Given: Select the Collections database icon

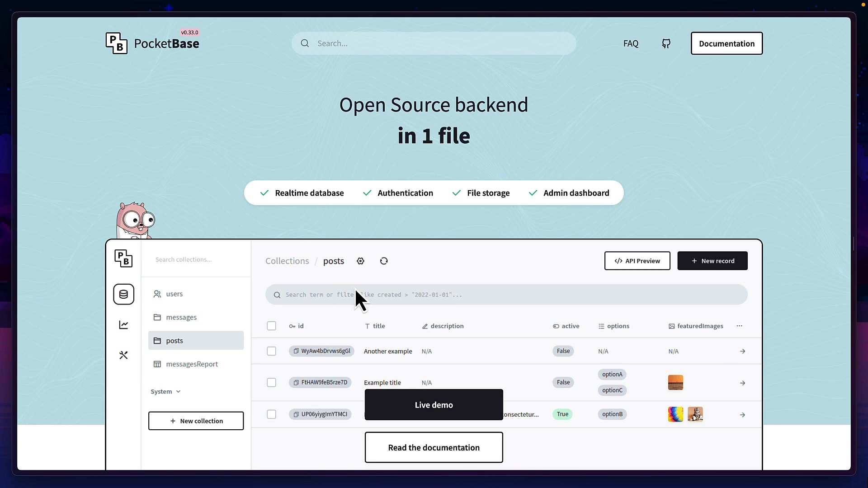Looking at the screenshot, I should 123,294.
